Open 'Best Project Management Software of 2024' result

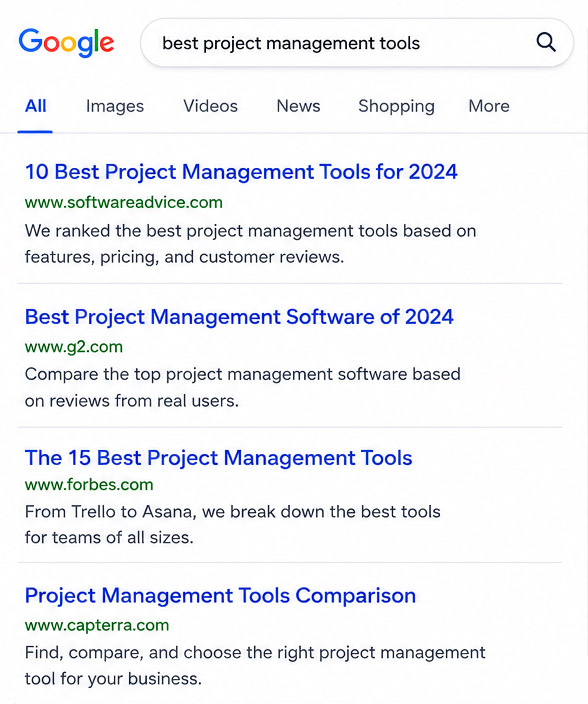pyautogui.click(x=239, y=317)
